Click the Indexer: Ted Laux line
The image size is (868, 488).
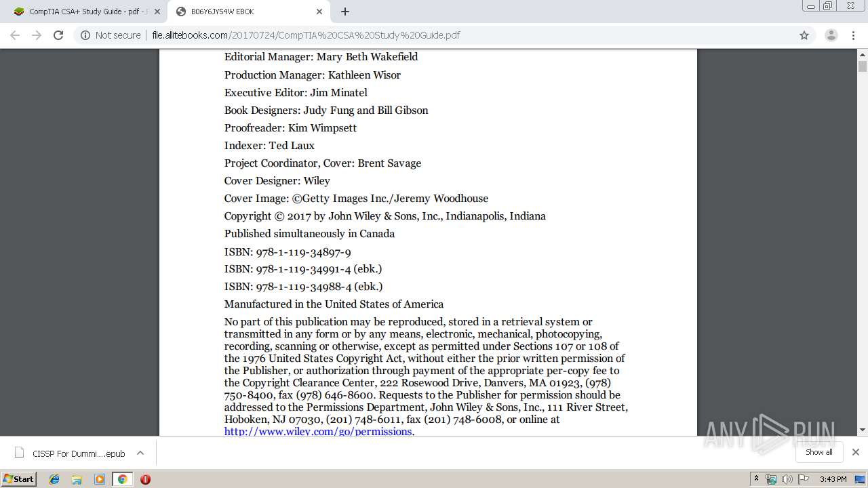tap(269, 146)
